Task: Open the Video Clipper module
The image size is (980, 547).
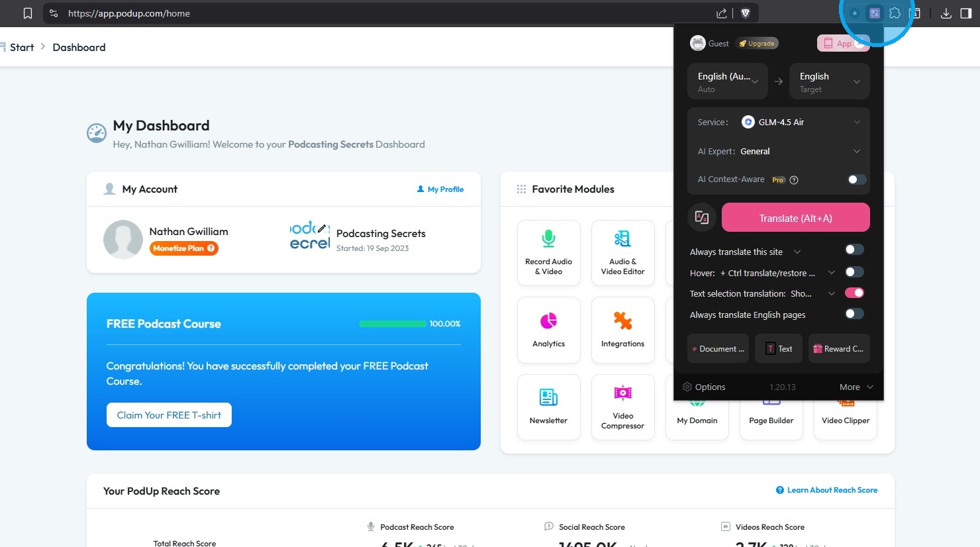Action: coord(846,420)
